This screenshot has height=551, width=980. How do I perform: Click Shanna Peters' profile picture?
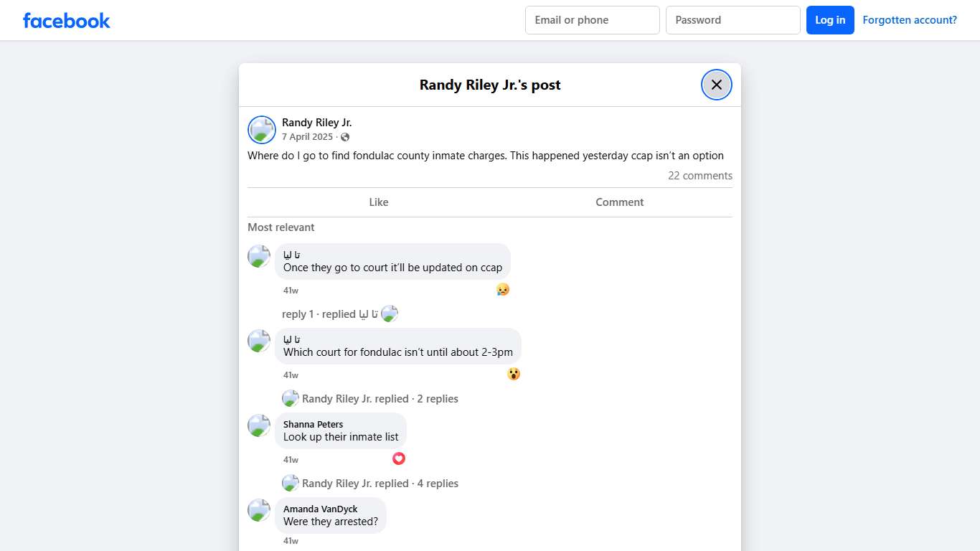[258, 425]
